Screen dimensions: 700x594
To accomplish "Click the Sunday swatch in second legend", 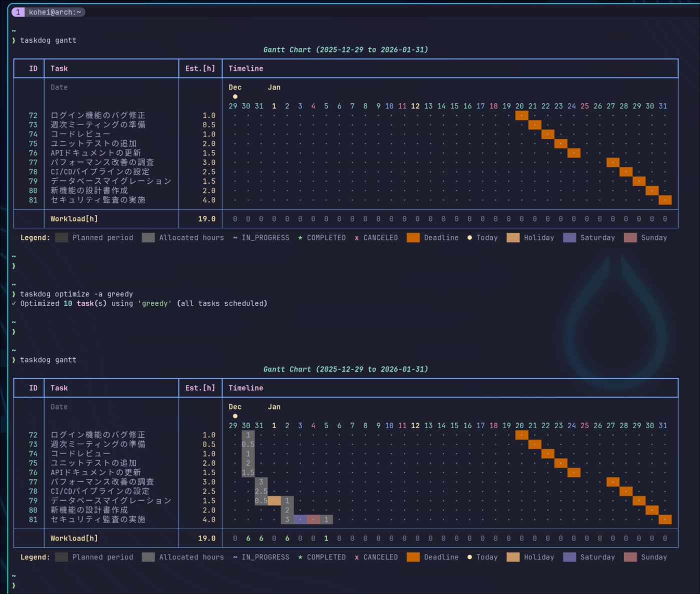I will [x=630, y=557].
